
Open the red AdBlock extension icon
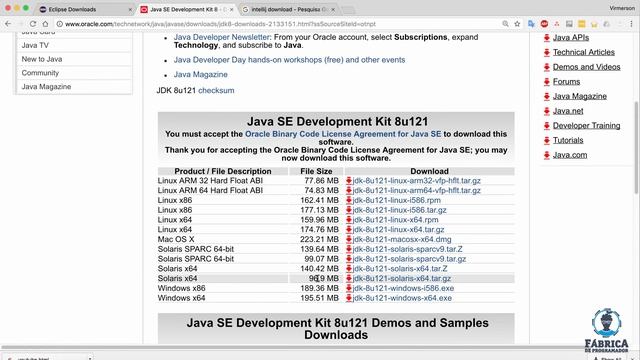(544, 24)
